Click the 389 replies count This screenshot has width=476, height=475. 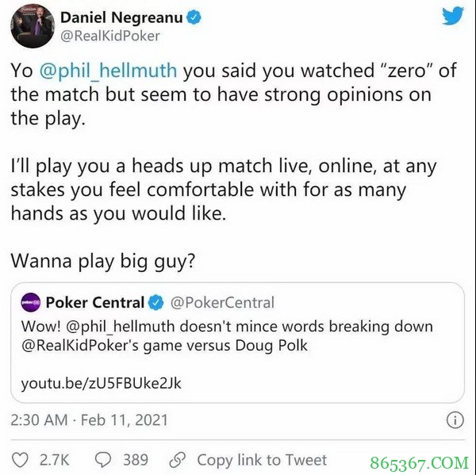tap(136, 460)
